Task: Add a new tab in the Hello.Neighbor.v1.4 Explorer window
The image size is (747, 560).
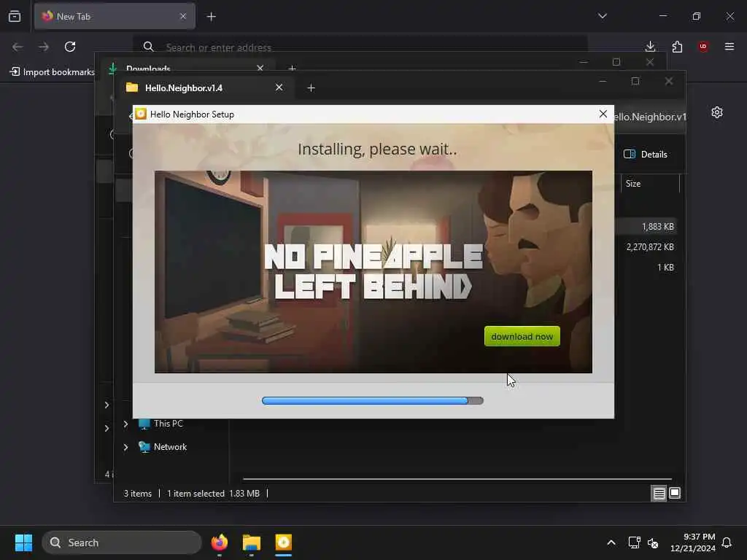Action: click(311, 88)
